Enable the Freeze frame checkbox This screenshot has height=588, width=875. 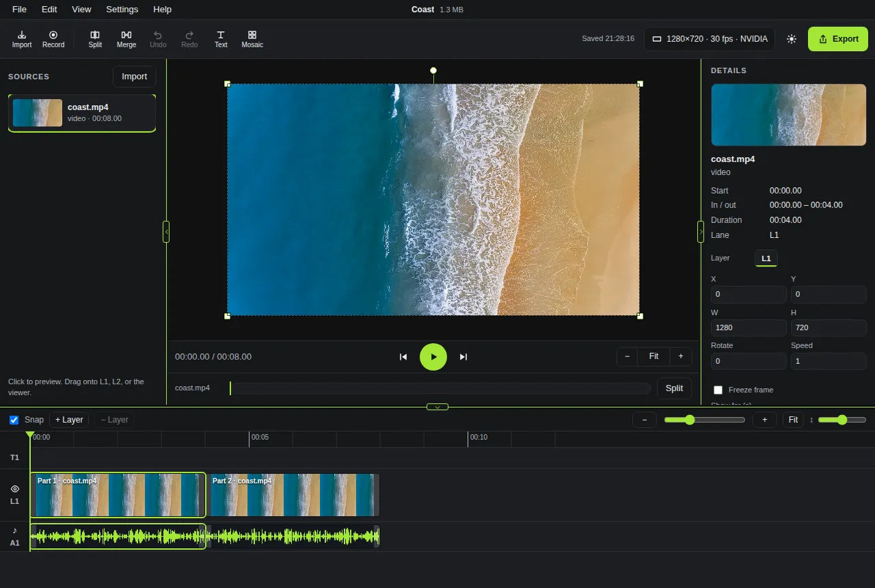tap(718, 390)
